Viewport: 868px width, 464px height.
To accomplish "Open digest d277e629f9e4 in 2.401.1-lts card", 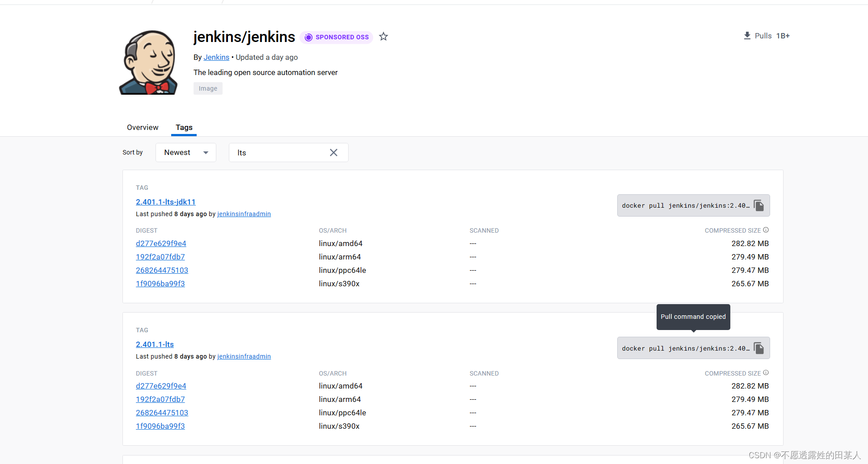I will point(161,386).
